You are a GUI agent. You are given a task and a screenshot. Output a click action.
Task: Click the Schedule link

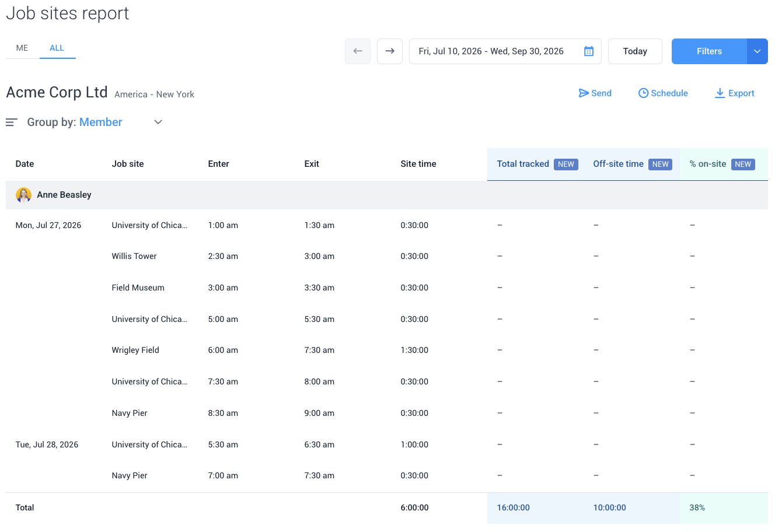tap(663, 93)
